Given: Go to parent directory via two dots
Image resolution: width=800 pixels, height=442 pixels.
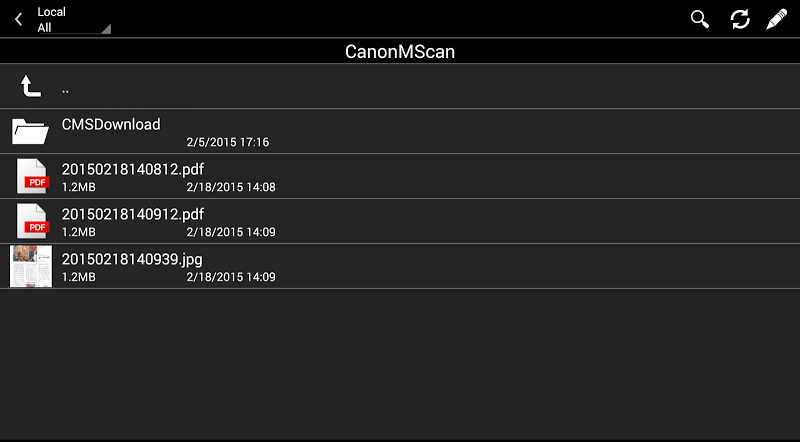Looking at the screenshot, I should pyautogui.click(x=65, y=91).
